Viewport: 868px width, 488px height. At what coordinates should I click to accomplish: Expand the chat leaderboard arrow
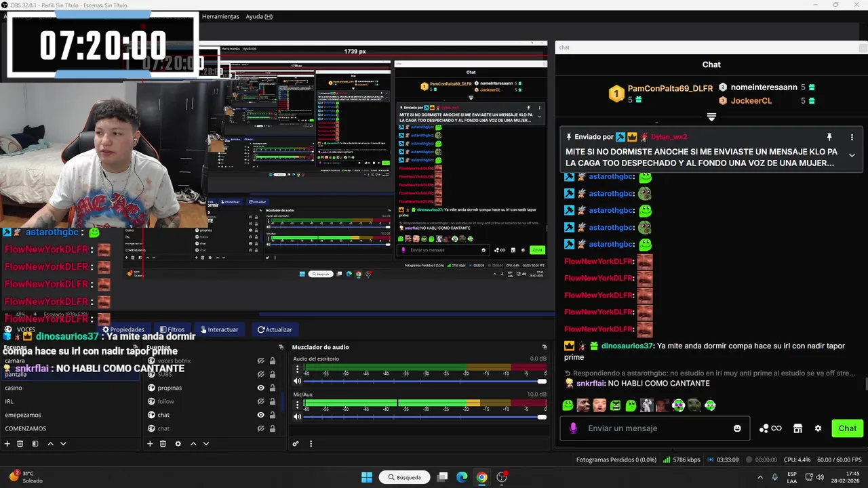(711, 117)
